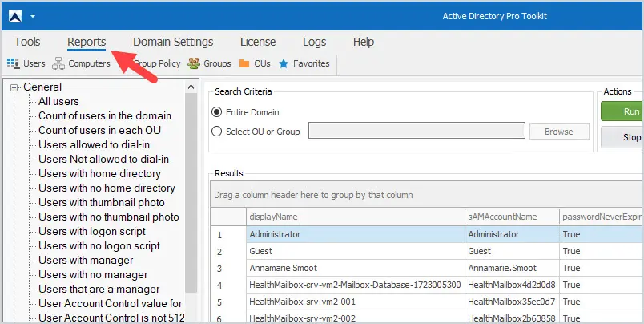This screenshot has width=644, height=324.
Task: Open the License tab
Action: click(258, 42)
